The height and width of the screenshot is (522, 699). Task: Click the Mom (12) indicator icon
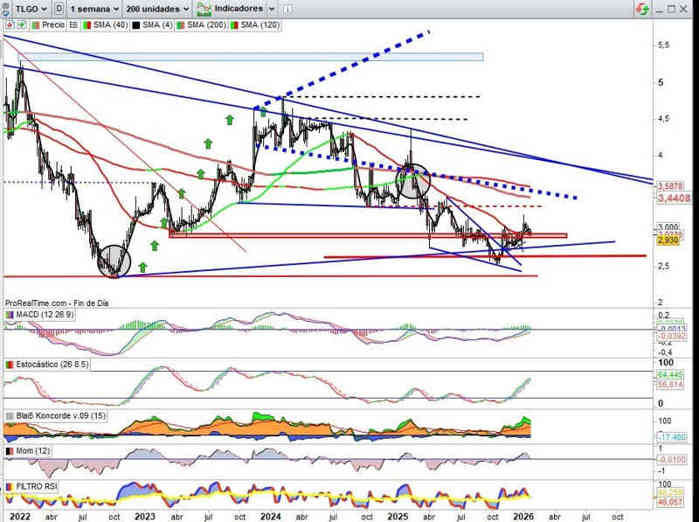(x=10, y=450)
